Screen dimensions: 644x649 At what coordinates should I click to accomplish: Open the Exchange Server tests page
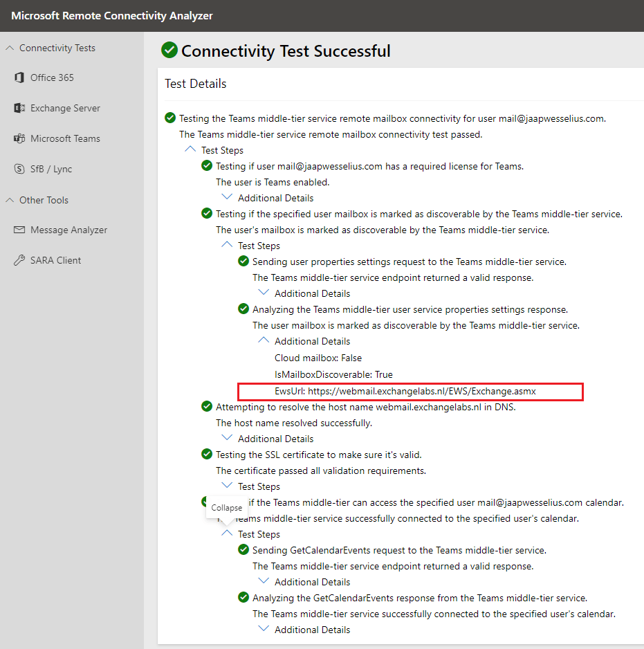[x=65, y=108]
